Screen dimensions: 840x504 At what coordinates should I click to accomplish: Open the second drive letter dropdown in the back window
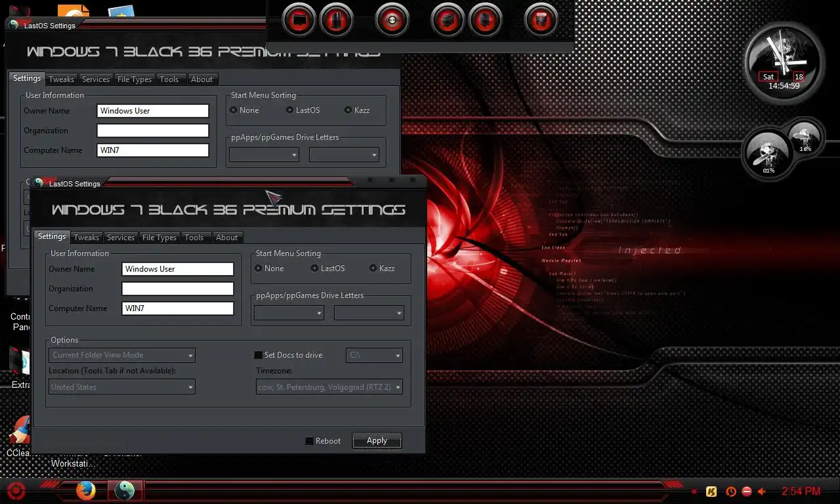pyautogui.click(x=344, y=155)
